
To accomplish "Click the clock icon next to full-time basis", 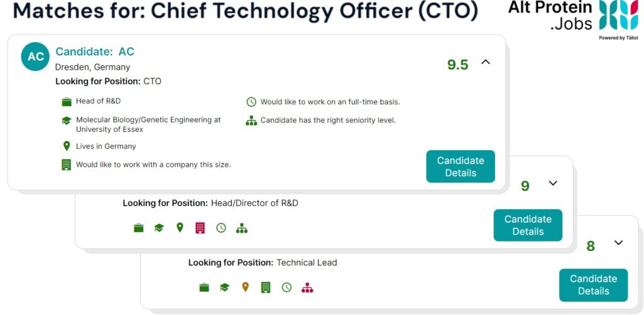I will [251, 102].
